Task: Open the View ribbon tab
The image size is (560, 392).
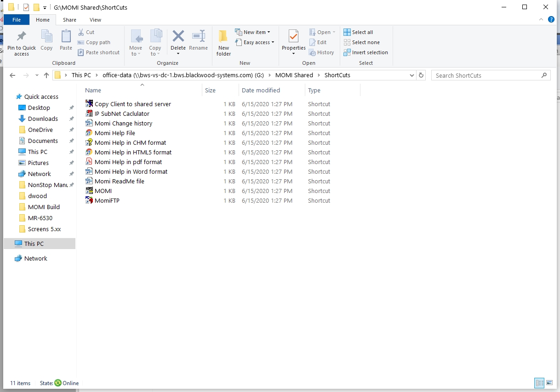Action: click(x=95, y=20)
